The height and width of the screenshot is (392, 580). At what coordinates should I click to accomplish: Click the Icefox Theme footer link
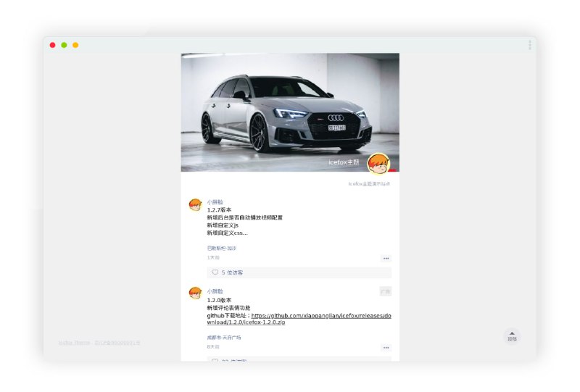pos(74,342)
